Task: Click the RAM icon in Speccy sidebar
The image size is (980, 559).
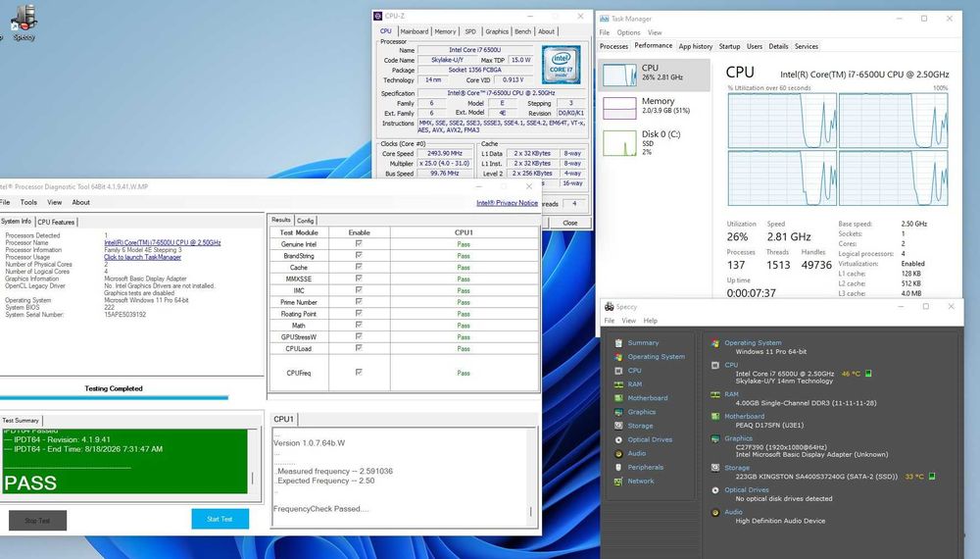Action: [x=618, y=383]
